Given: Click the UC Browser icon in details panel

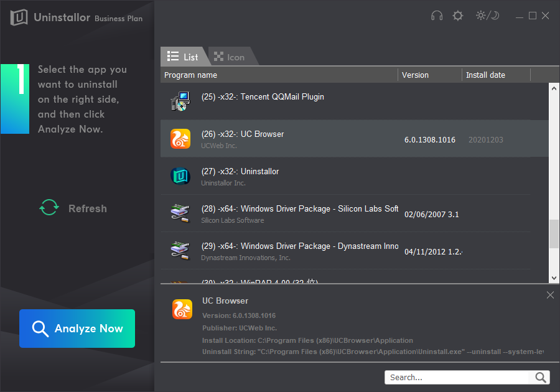Looking at the screenshot, I should 182,309.
